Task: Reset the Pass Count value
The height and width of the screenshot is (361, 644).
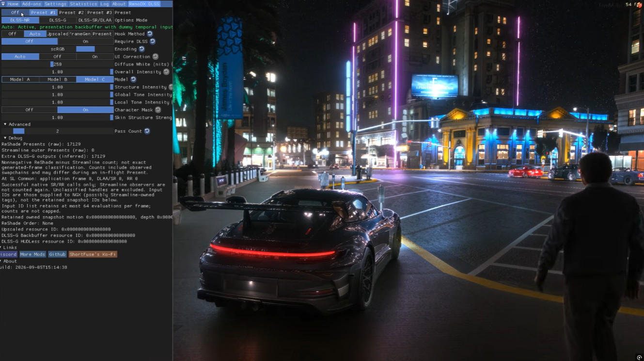Action: 147,131
